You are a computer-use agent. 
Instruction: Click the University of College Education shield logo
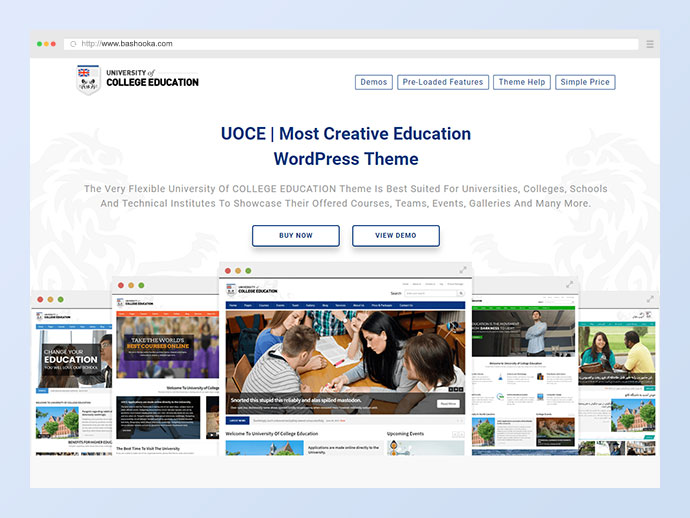click(x=88, y=80)
